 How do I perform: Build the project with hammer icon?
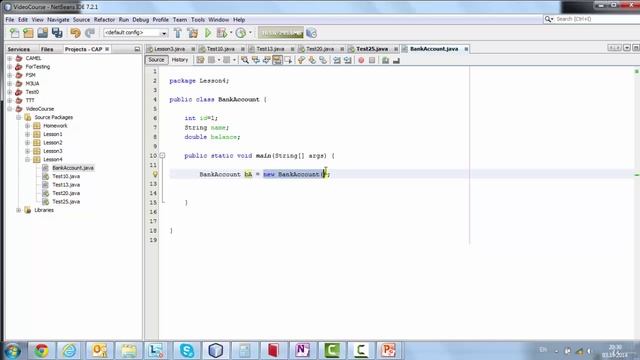(x=178, y=33)
